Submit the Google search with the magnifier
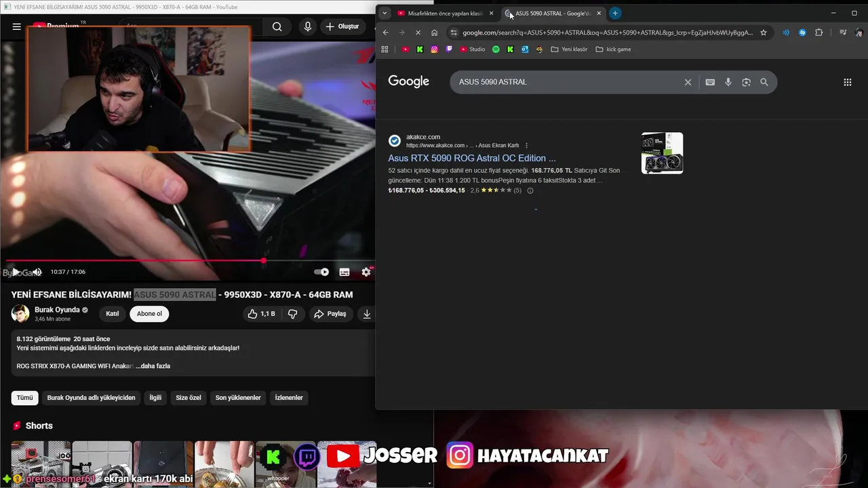Viewport: 868px width, 488px height. (764, 82)
